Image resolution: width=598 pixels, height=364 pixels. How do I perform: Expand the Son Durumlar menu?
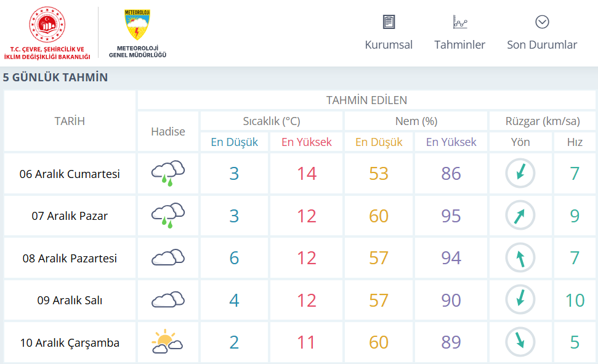542,45
